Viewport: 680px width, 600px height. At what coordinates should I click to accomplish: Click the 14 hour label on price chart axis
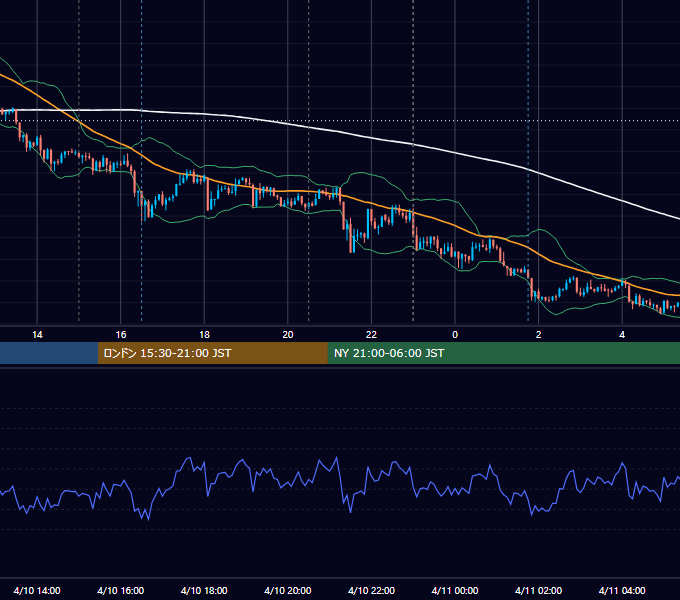37,335
